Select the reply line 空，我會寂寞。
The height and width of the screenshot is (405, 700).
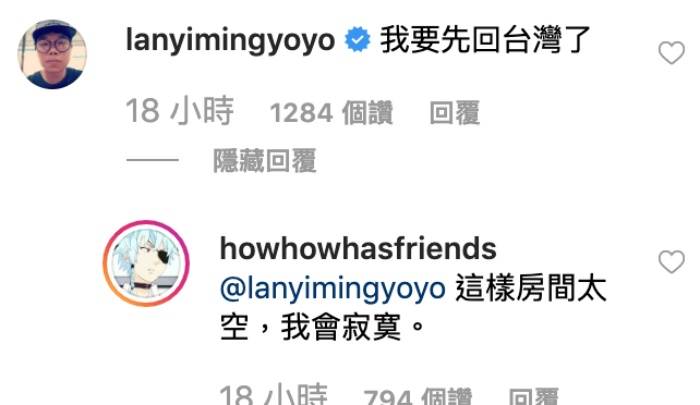point(322,327)
